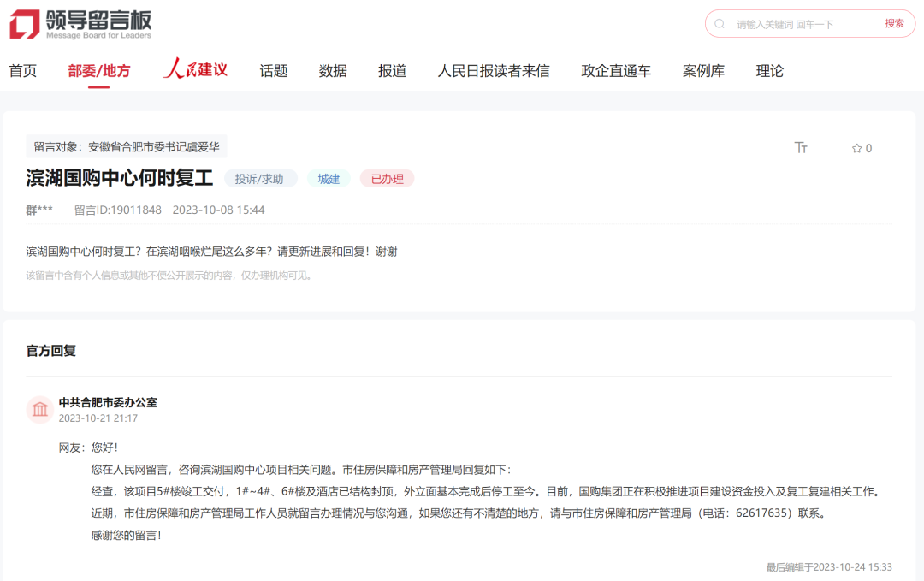The height and width of the screenshot is (581, 924).
Task: Toggle larger text with the Tt control
Action: pos(801,147)
